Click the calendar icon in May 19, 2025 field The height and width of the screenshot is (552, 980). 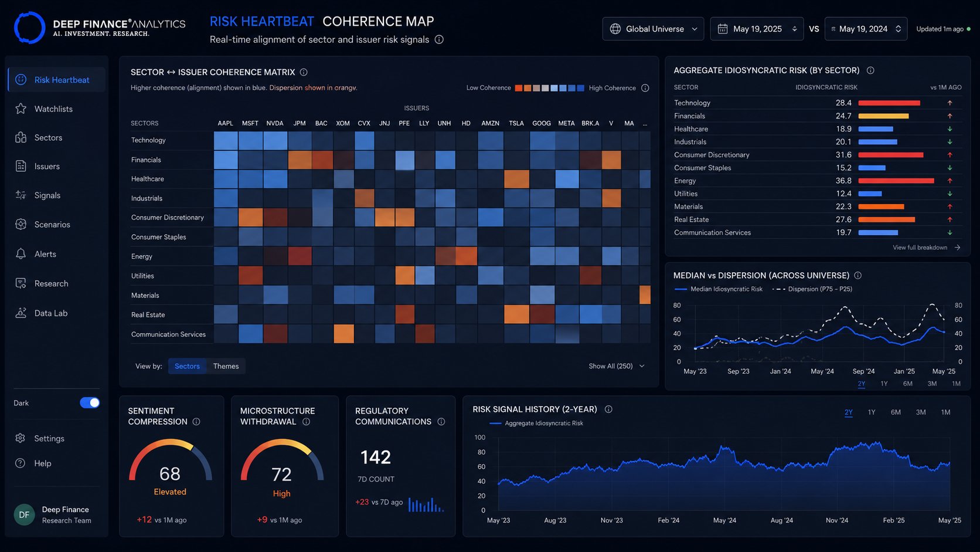click(723, 29)
